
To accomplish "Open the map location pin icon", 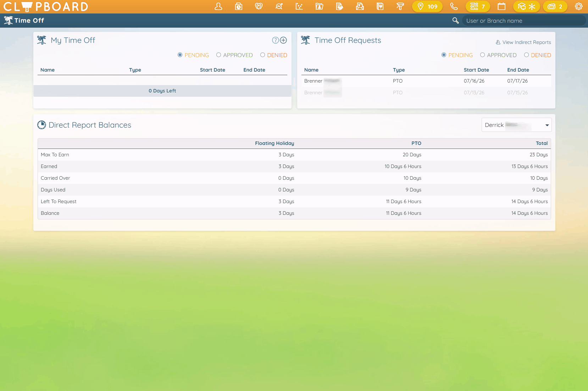I will pyautogui.click(x=259, y=6).
